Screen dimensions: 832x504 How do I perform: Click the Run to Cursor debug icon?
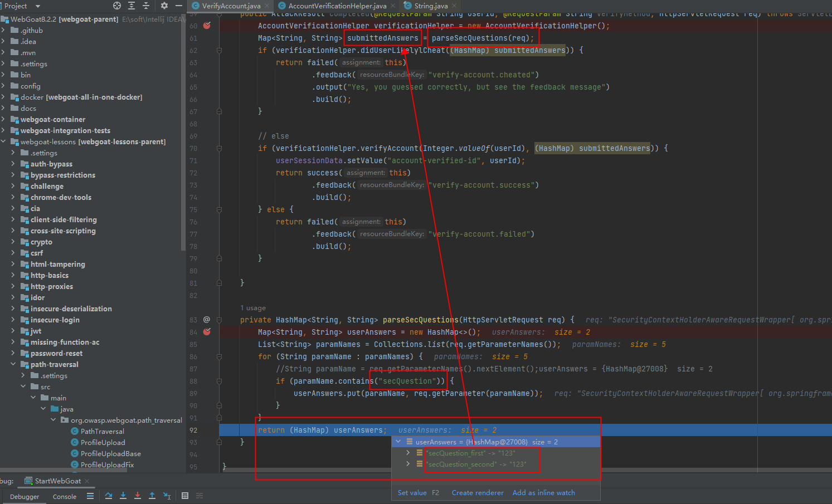pos(167,496)
